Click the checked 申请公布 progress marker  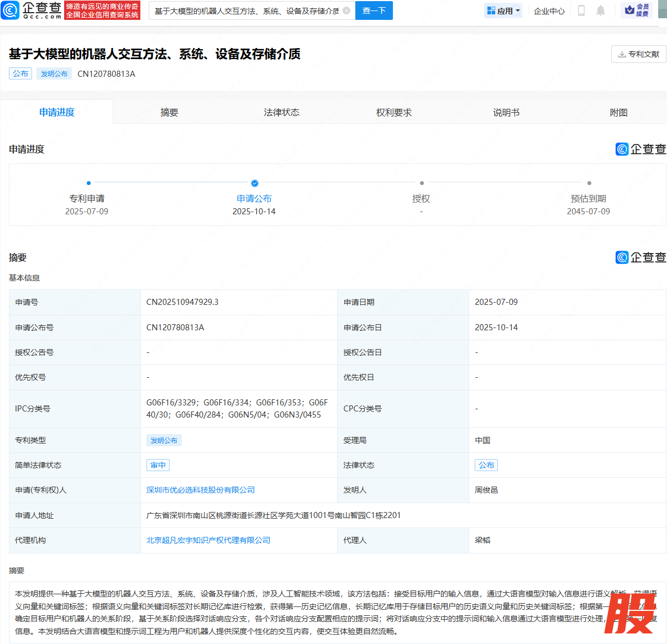click(255, 183)
